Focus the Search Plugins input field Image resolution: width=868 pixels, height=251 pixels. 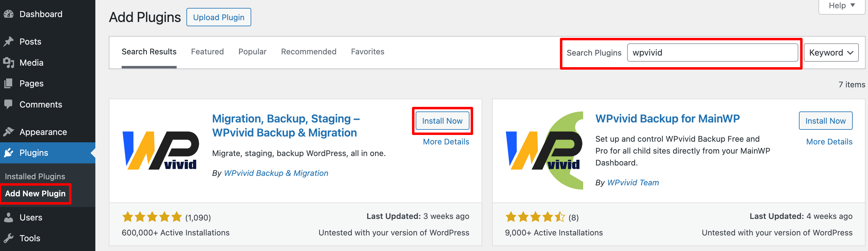point(712,53)
